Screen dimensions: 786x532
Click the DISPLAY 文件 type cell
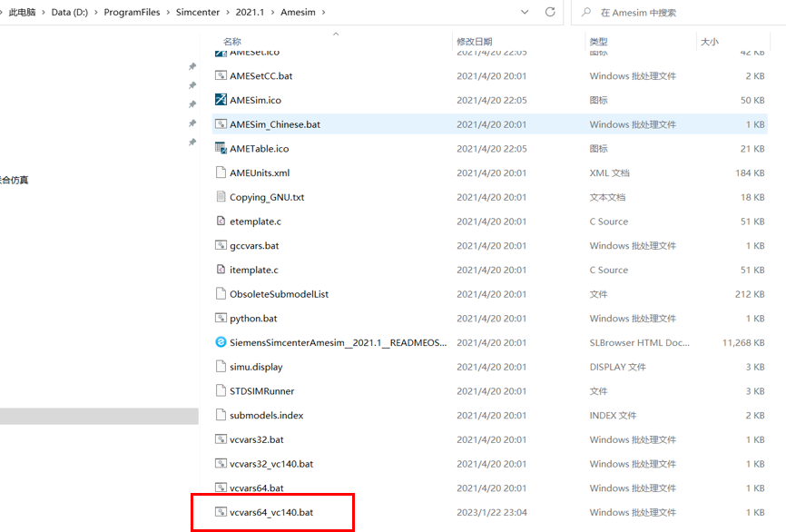(617, 367)
